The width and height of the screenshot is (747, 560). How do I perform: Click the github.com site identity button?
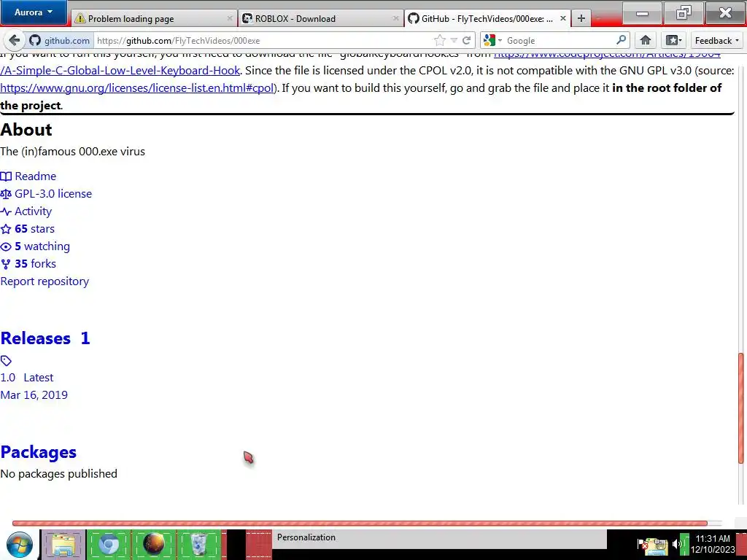60,41
